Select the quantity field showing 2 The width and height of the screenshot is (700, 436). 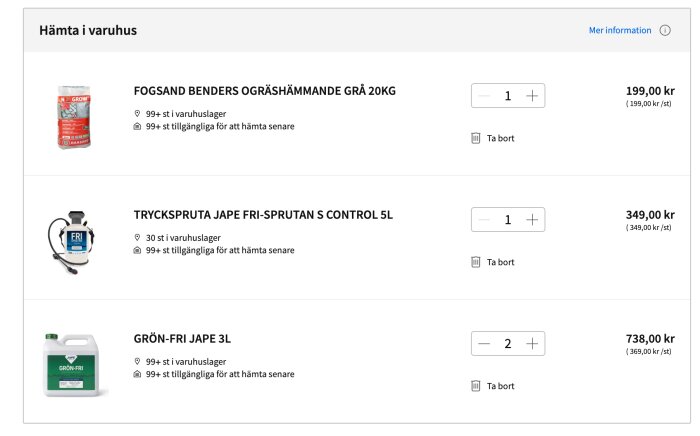click(508, 344)
